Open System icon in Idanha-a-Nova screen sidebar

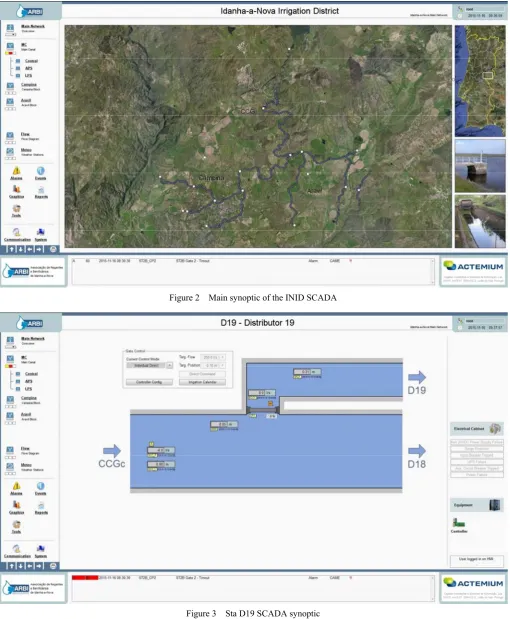pos(40,232)
